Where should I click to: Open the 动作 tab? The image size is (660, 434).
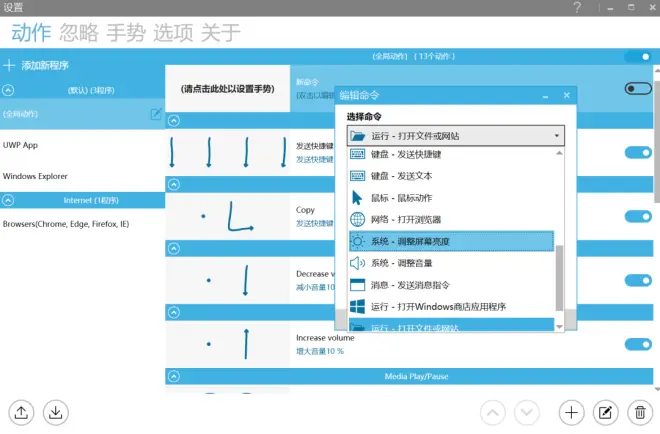31,32
